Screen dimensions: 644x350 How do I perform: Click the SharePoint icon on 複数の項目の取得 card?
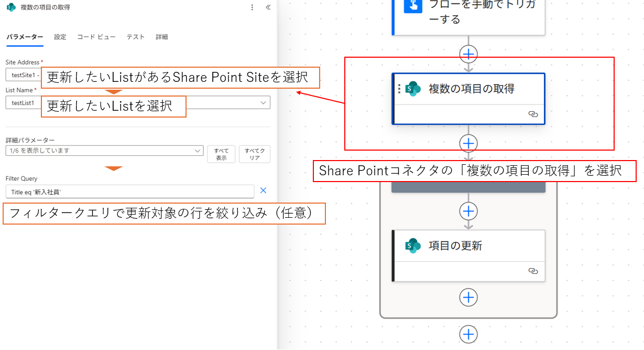[x=413, y=88]
